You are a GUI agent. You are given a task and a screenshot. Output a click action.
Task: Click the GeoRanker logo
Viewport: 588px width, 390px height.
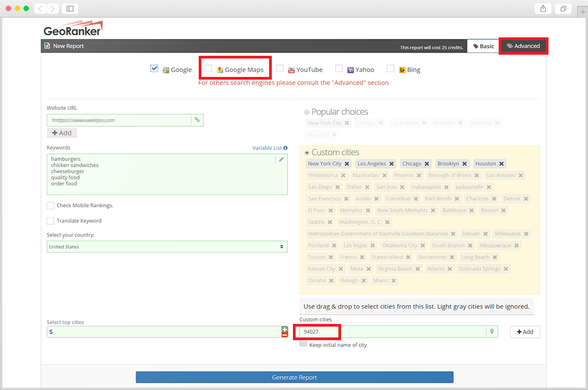click(x=73, y=29)
